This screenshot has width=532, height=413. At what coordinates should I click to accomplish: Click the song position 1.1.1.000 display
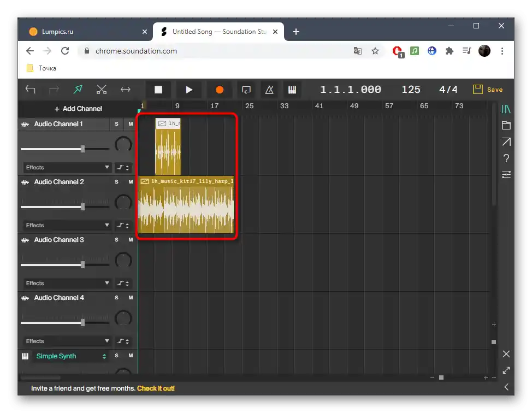pyautogui.click(x=351, y=90)
